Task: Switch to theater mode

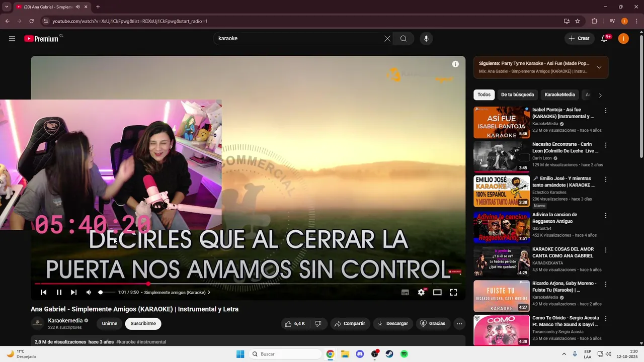Action: coord(437,292)
